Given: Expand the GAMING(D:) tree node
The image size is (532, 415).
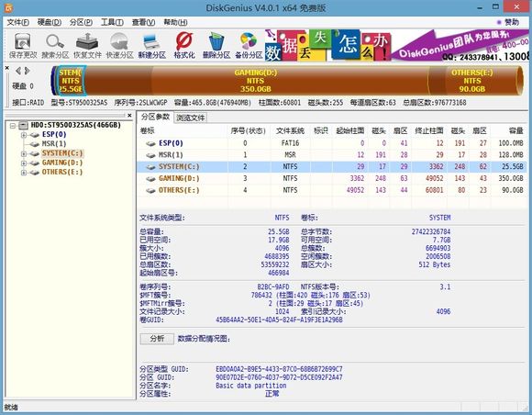Looking at the screenshot, I should point(24,163).
